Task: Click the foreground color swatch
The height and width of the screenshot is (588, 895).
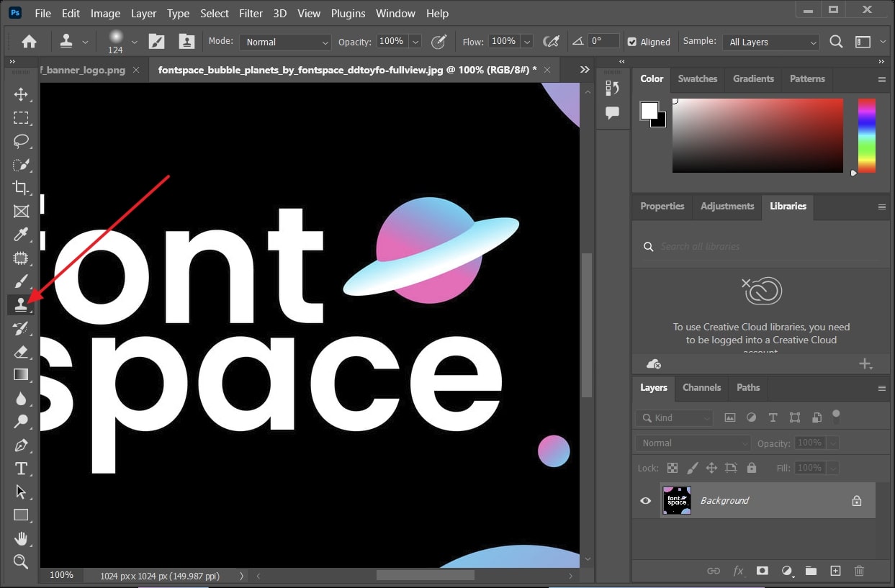Action: pyautogui.click(x=649, y=111)
